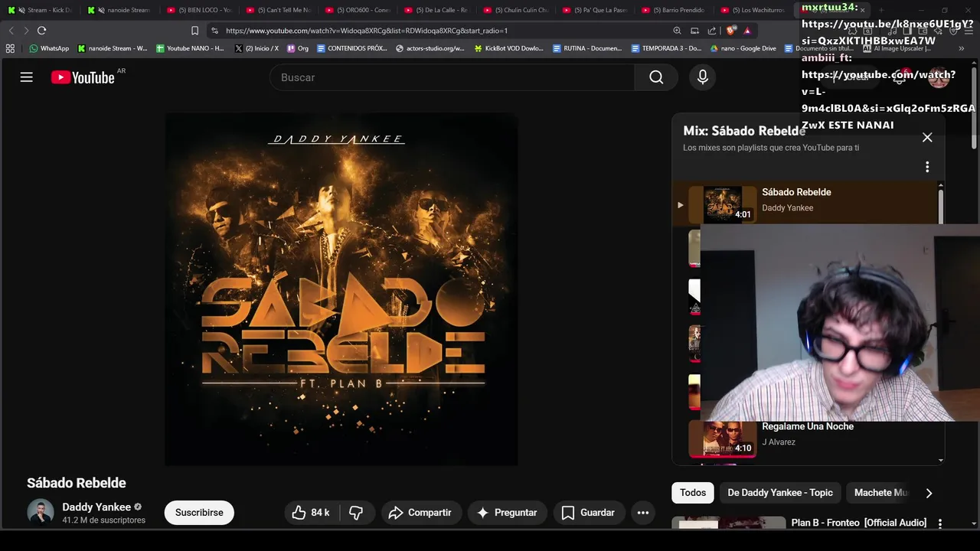Switch to the Los Wachiturros tab
Image resolution: width=980 pixels, height=551 pixels.
[753, 10]
